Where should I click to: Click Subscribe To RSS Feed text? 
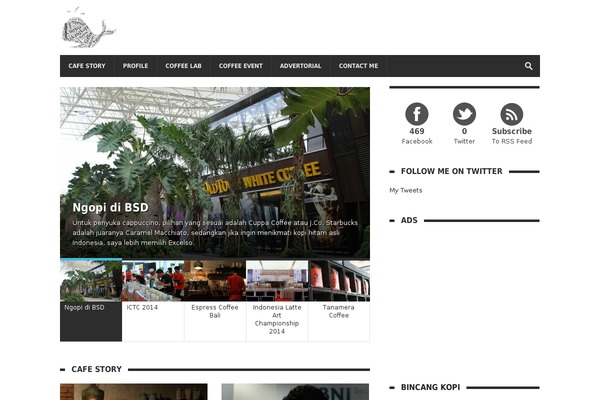click(512, 136)
